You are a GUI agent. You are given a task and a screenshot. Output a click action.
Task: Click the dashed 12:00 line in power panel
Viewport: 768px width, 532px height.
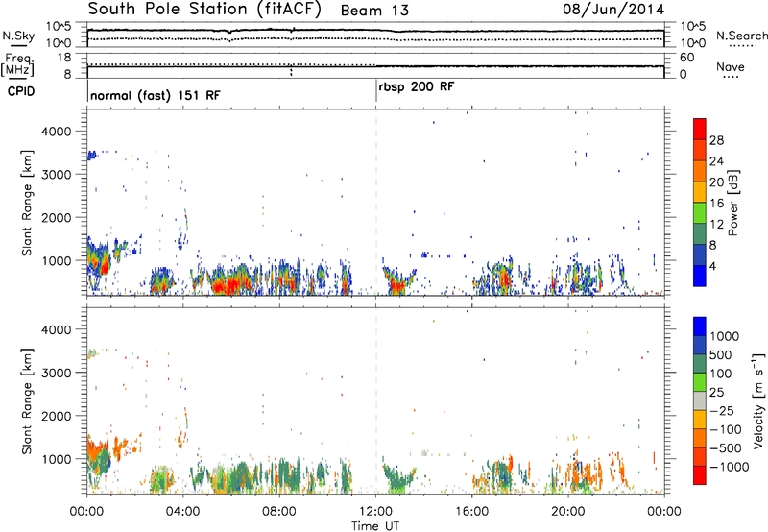376,203
